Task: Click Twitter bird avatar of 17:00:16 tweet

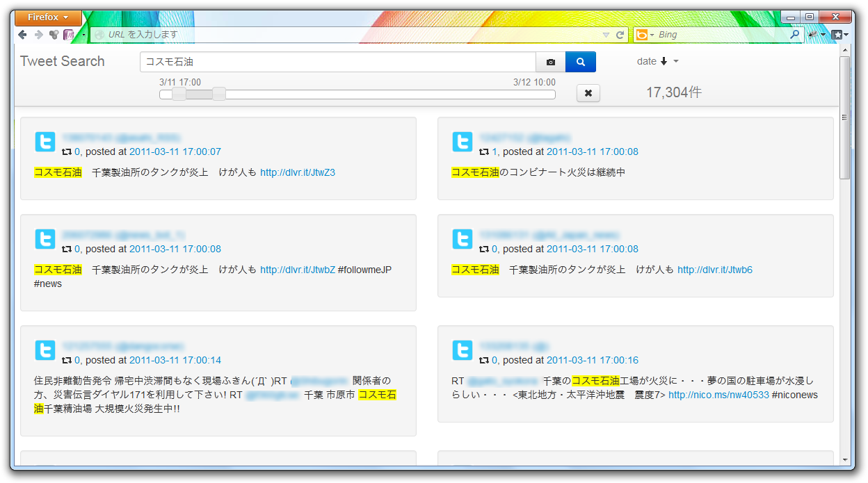Action: pos(463,350)
